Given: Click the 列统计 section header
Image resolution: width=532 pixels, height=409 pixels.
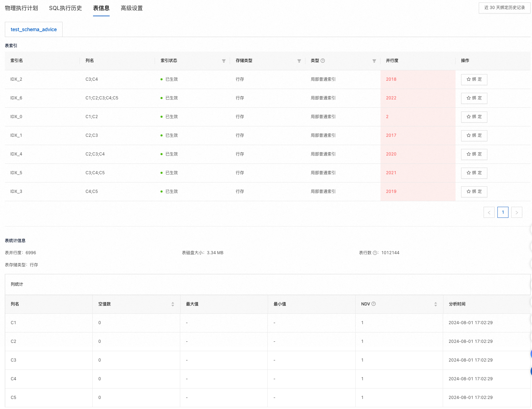Looking at the screenshot, I should (17, 284).
